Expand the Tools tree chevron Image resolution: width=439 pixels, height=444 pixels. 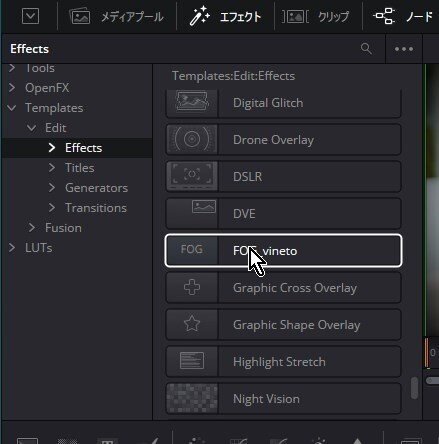click(x=12, y=68)
